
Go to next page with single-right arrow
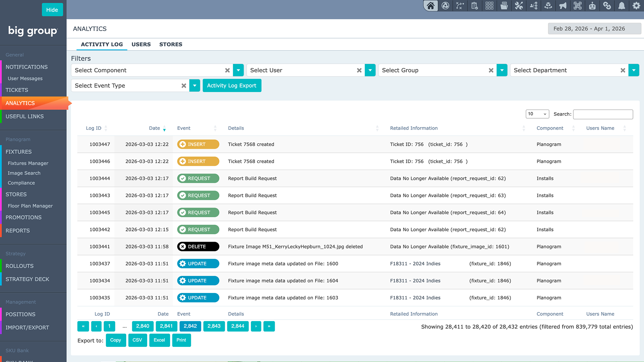256,326
